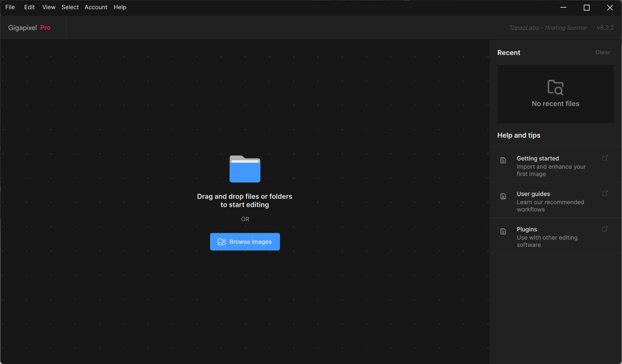Click the Recent panel heading

point(509,52)
